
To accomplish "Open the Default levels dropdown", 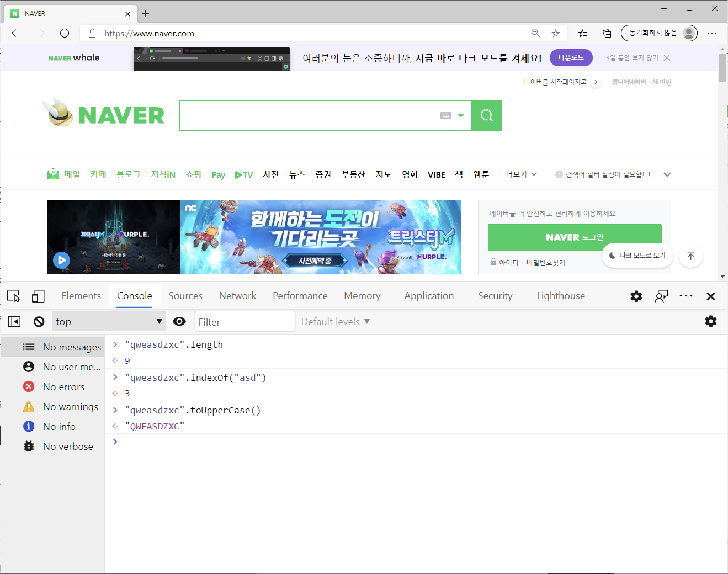I will (335, 322).
